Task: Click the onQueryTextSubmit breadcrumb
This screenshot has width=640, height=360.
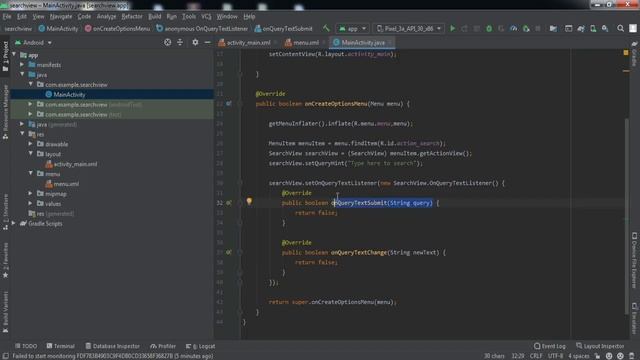Action: pos(283,29)
